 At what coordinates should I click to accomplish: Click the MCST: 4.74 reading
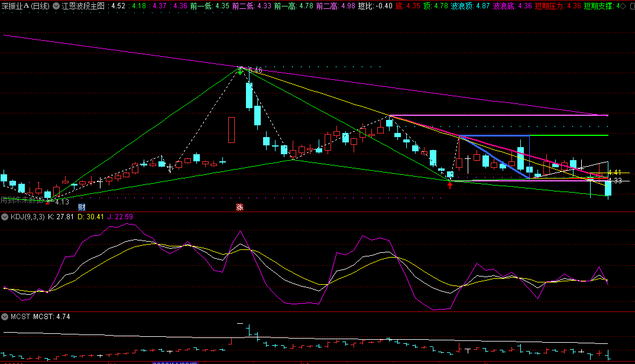pos(51,317)
